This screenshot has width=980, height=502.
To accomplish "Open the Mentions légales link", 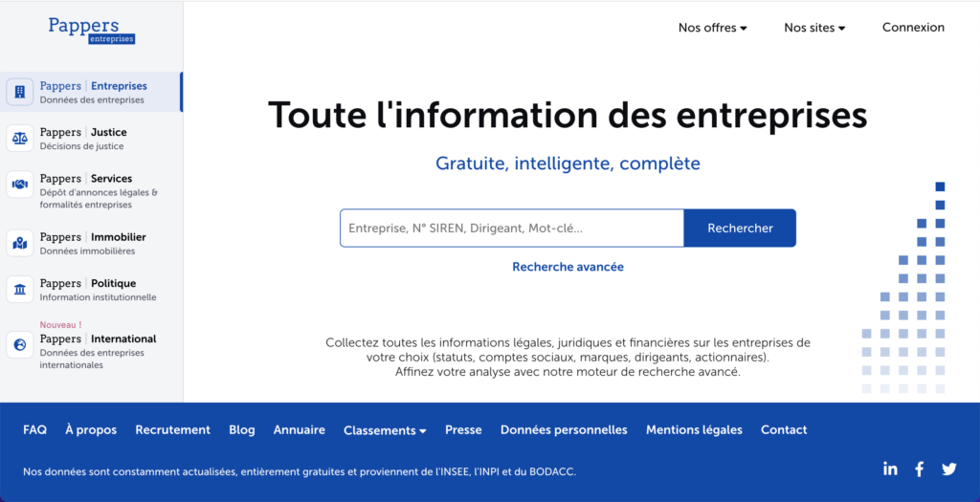I will click(x=694, y=430).
